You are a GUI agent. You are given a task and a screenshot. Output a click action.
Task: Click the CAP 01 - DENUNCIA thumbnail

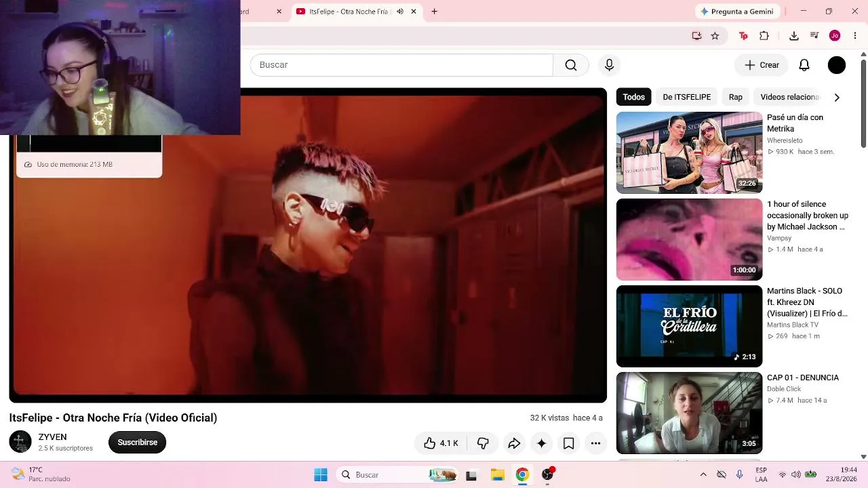click(690, 413)
